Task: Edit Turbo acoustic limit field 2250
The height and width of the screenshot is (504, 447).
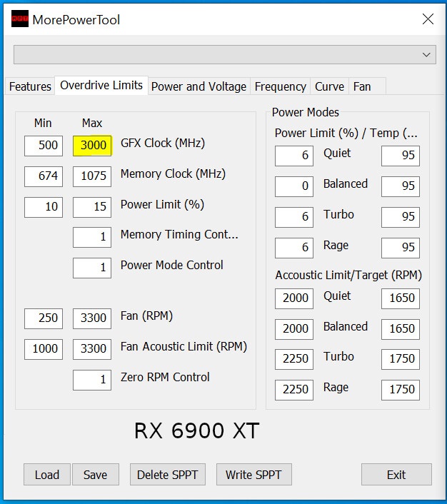Action: click(294, 359)
